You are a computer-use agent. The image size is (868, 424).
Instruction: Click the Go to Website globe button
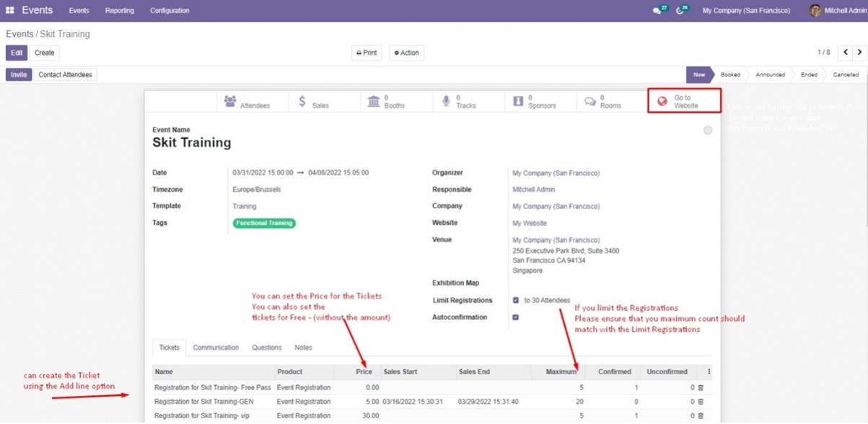click(683, 102)
